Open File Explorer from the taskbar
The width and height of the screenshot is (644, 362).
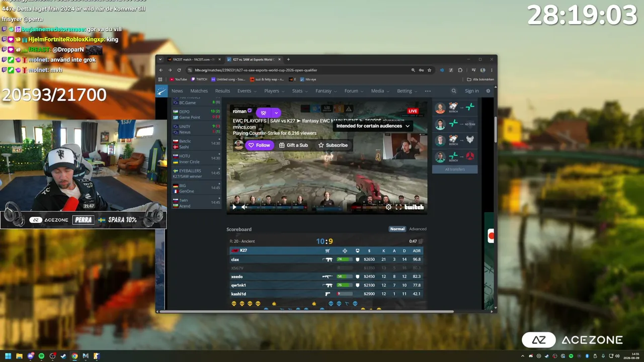[19, 356]
